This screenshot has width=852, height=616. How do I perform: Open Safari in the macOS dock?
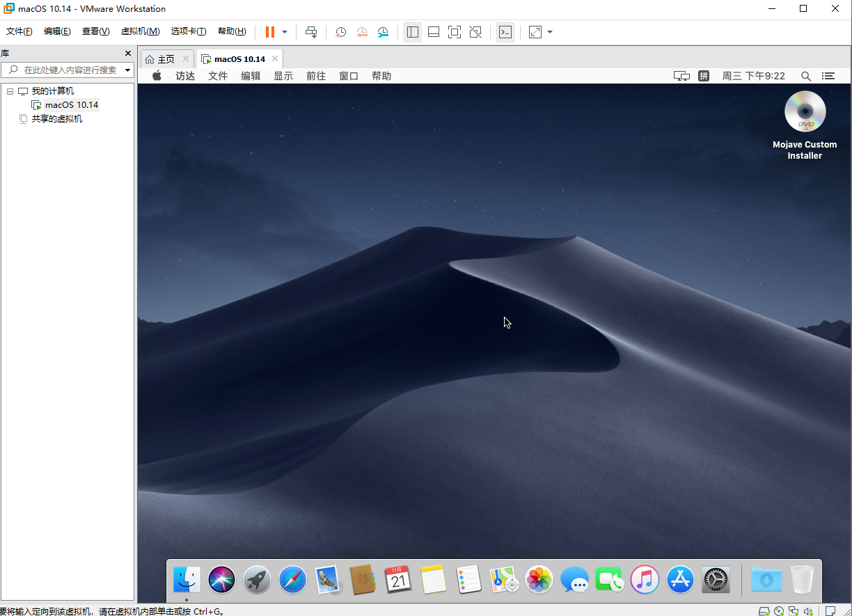coord(292,579)
